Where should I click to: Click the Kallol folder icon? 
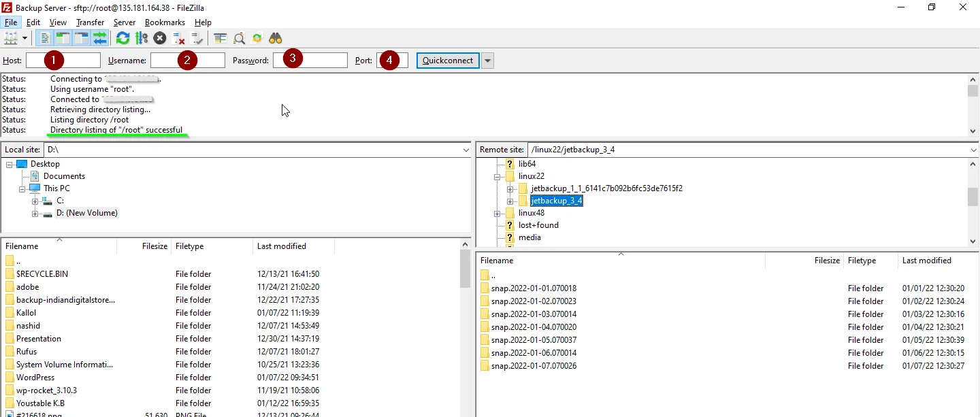(x=10, y=313)
